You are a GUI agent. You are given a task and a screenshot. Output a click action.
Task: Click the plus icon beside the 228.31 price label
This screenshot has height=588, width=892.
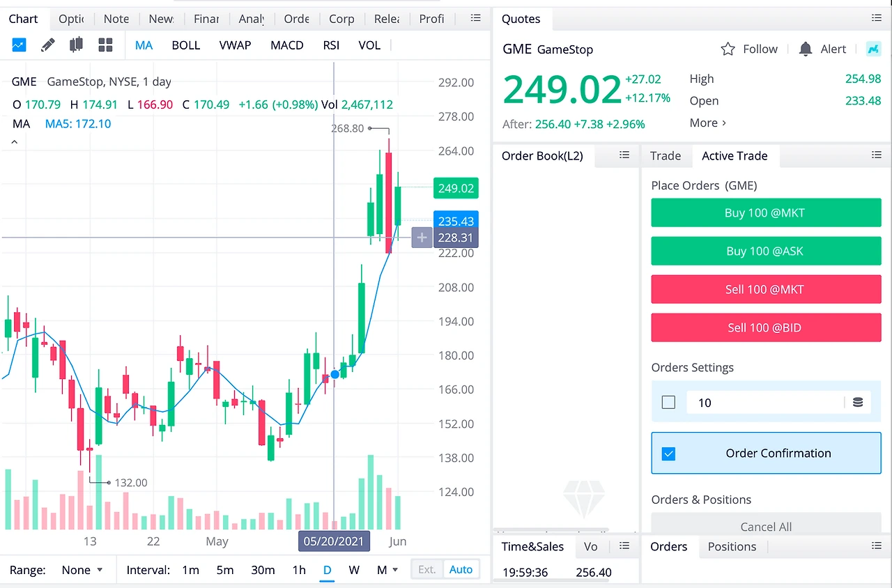coord(422,238)
